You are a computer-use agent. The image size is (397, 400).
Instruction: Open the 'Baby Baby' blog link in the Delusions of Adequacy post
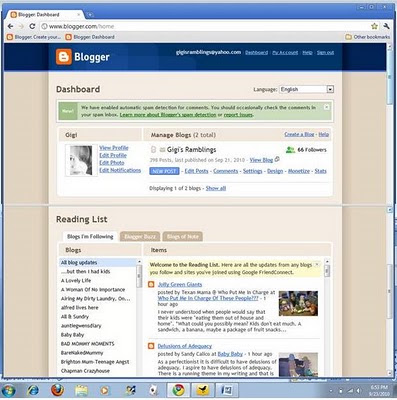tap(230, 354)
